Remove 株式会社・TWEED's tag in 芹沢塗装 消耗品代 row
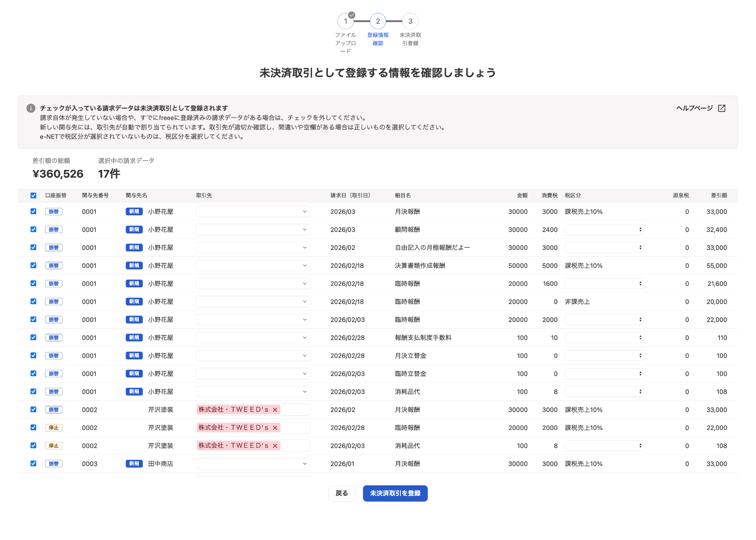 [275, 446]
